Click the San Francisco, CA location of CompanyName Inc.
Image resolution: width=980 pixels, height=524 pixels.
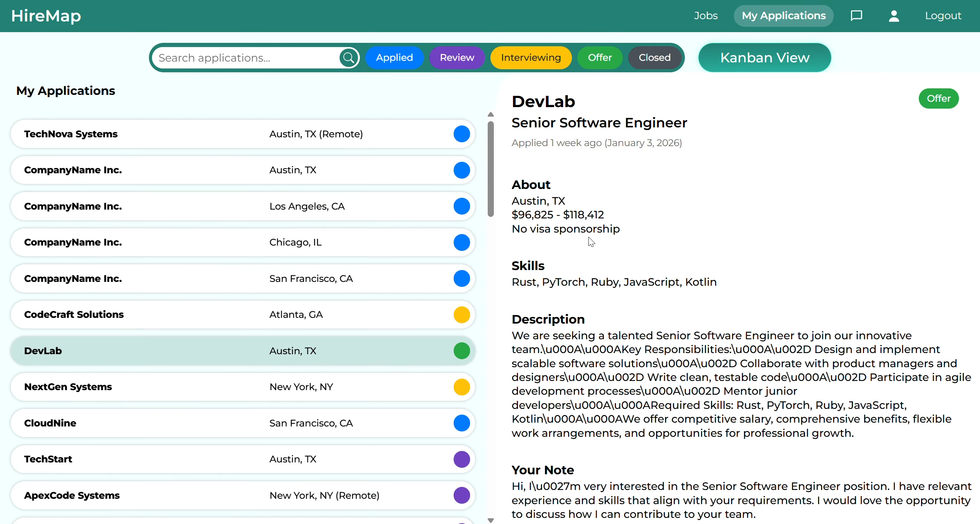tap(311, 278)
